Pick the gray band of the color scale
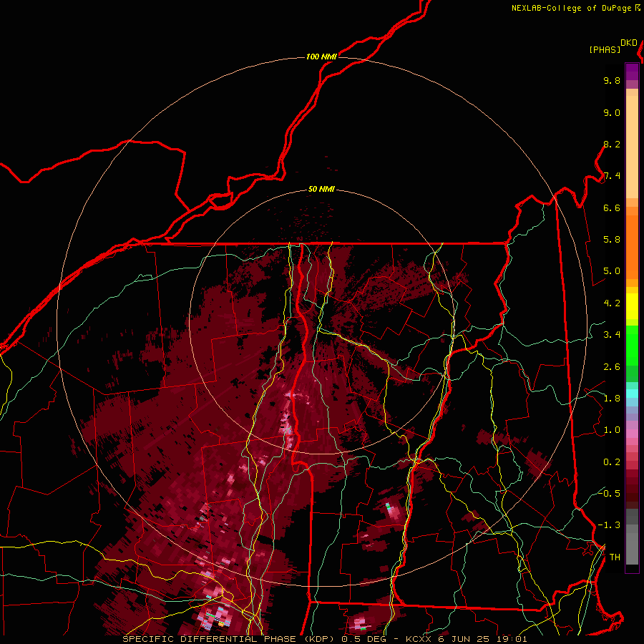The image size is (644, 644). [632, 537]
